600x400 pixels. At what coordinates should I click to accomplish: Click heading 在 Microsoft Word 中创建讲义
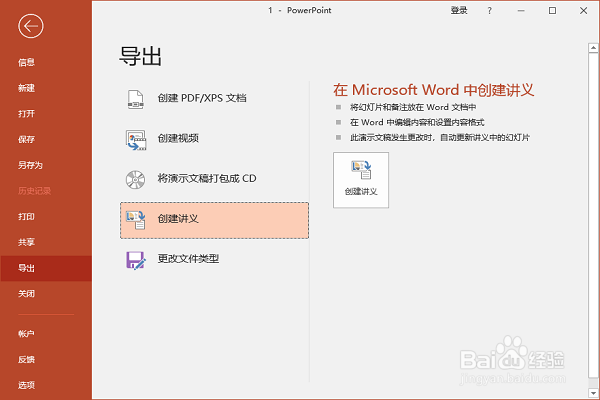pos(433,90)
